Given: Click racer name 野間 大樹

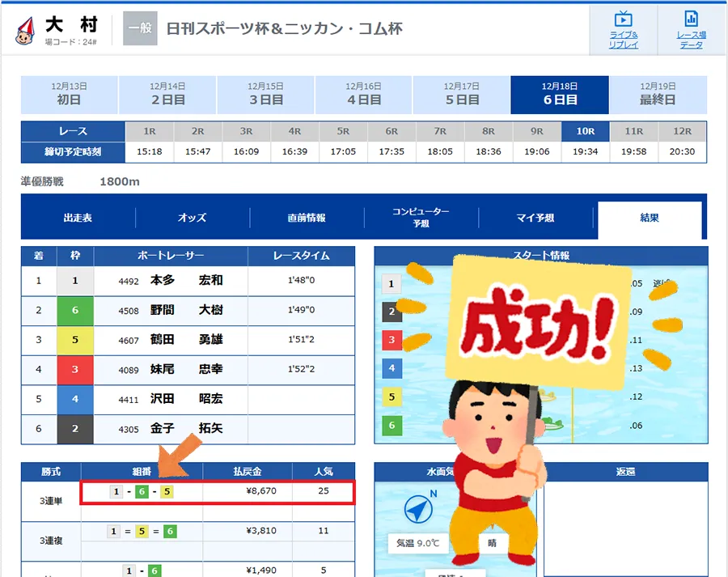Looking at the screenshot, I should pyautogui.click(x=186, y=311).
